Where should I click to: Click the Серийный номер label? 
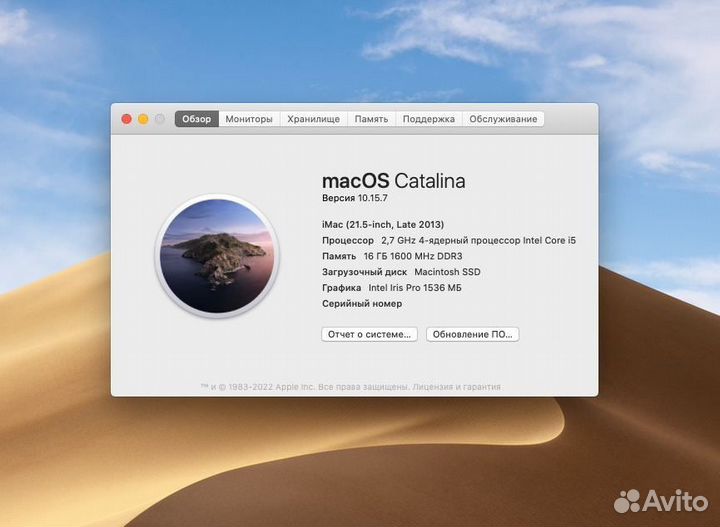pos(362,303)
